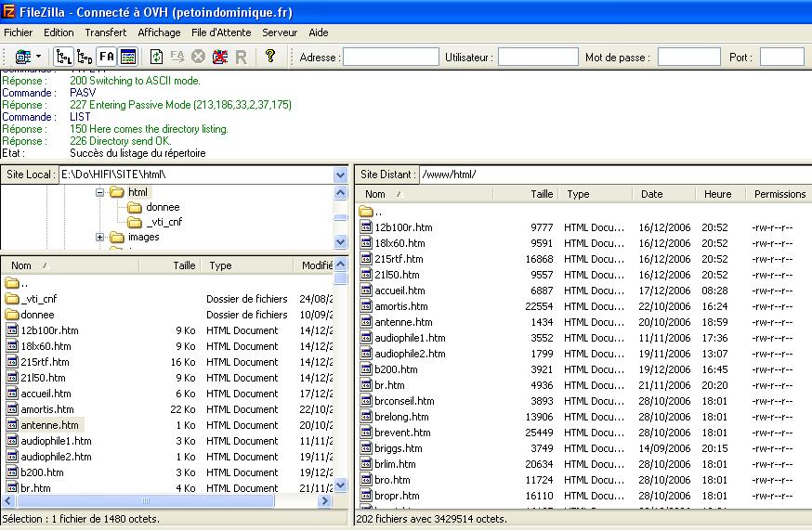
Task: Click local tree scroll up arrow
Action: pos(340,193)
